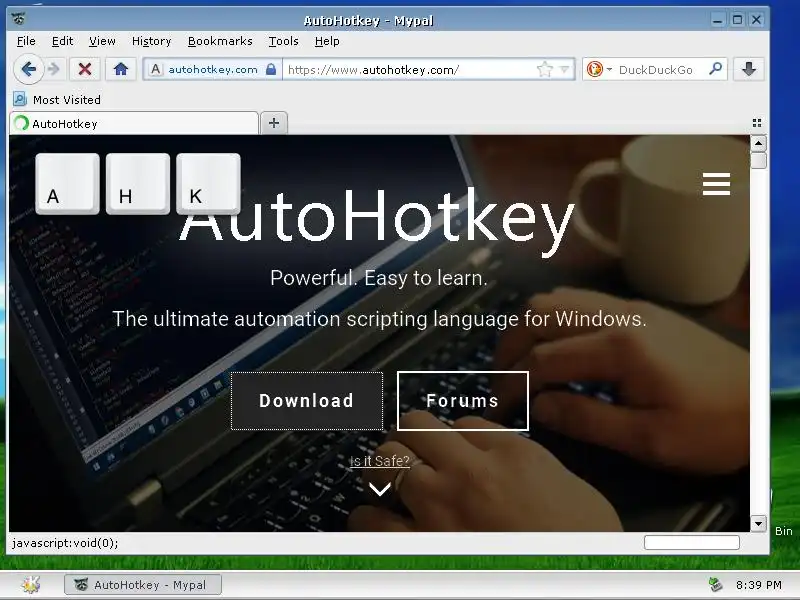Close the Mypal window
This screenshot has height=600, width=800.
coord(757,20)
